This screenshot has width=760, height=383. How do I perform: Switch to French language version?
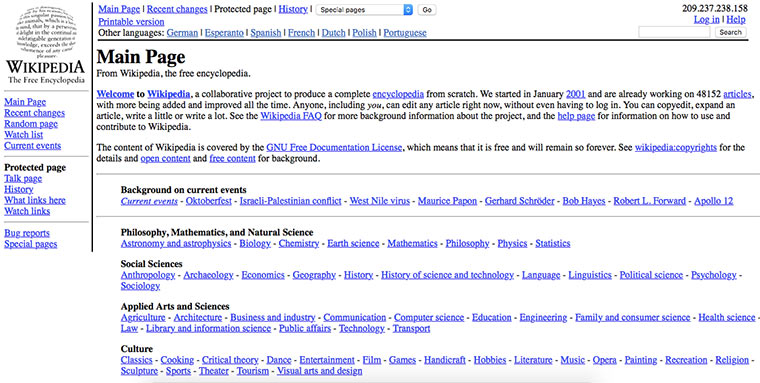tap(301, 33)
